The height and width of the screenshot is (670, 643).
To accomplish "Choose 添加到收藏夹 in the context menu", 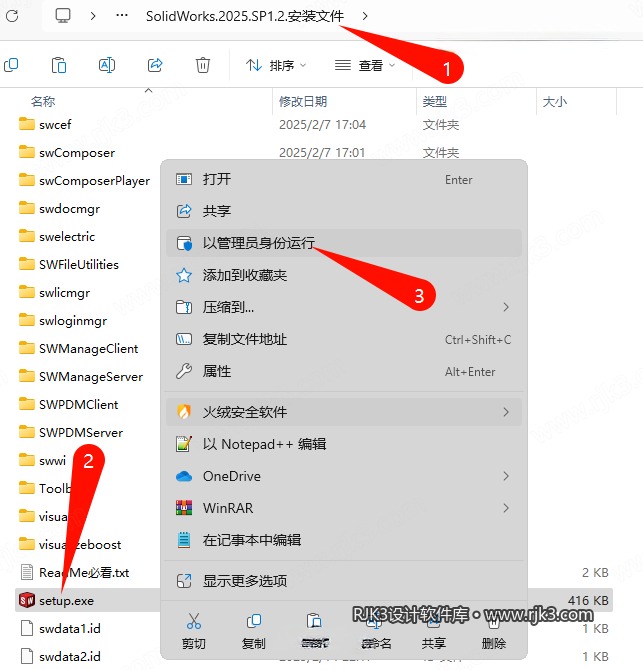I will tap(344, 275).
